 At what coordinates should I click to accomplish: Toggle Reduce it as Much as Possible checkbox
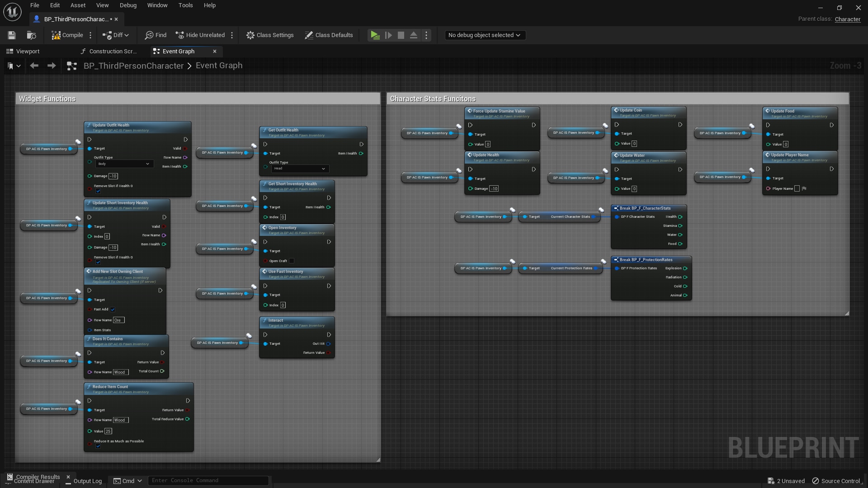click(98, 446)
